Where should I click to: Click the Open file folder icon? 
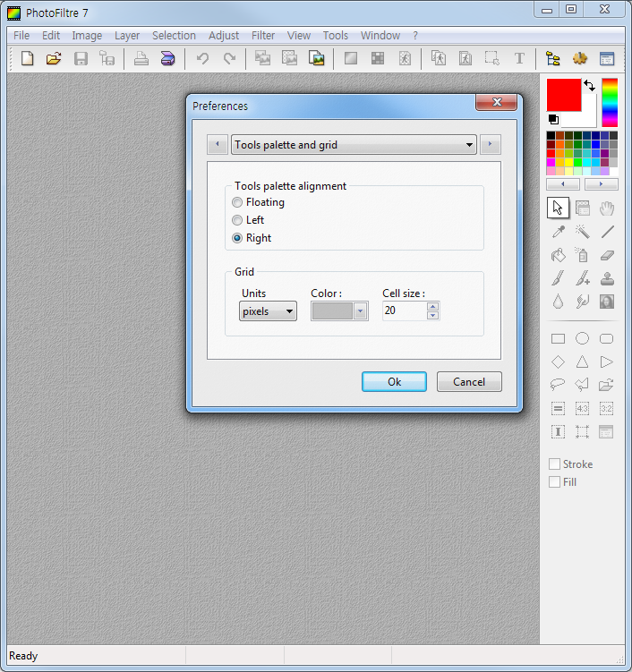coord(54,59)
